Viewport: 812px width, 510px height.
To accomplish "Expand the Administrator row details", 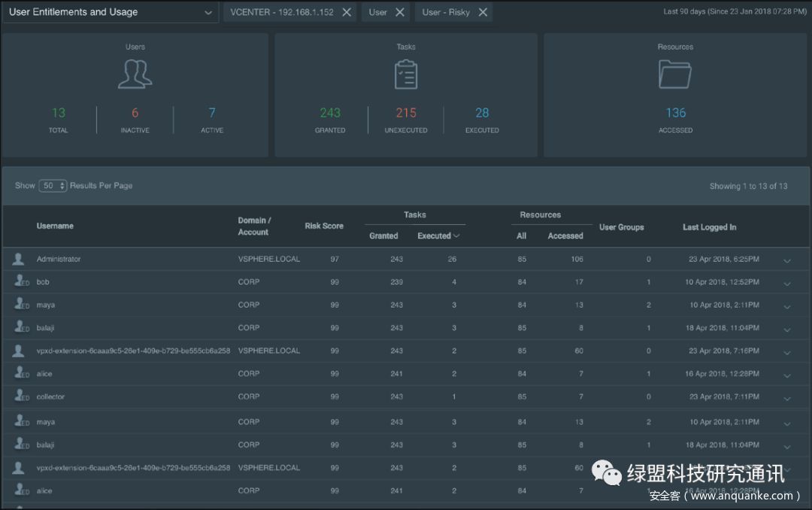I will click(787, 260).
